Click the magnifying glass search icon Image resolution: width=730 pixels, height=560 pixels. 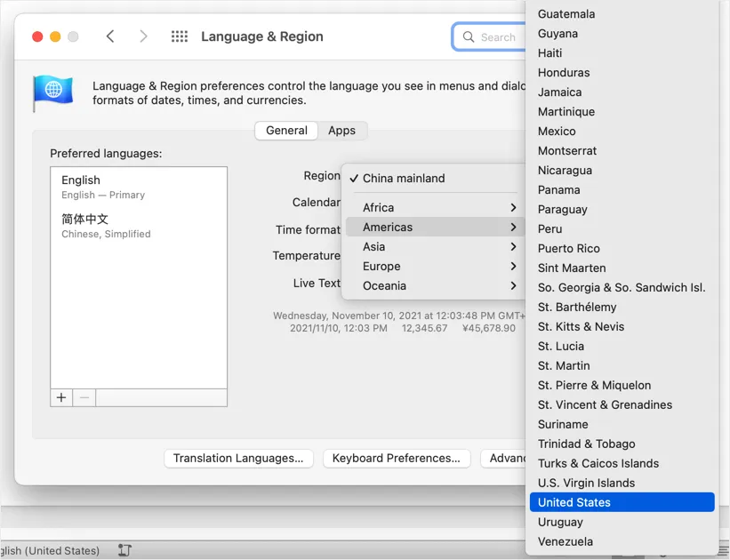pyautogui.click(x=469, y=37)
